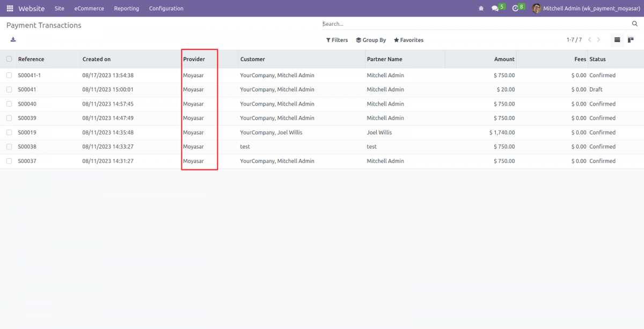Click the search magnifier icon
This screenshot has height=329, width=644.
(635, 24)
